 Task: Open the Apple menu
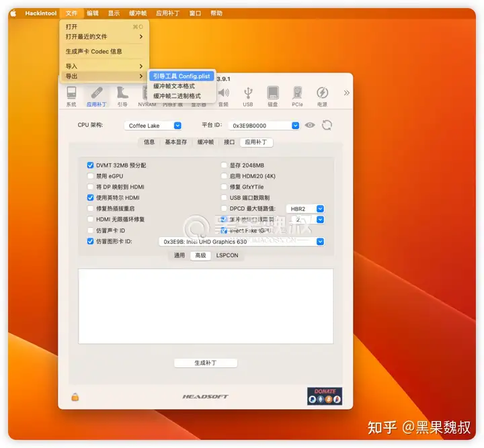(13, 13)
